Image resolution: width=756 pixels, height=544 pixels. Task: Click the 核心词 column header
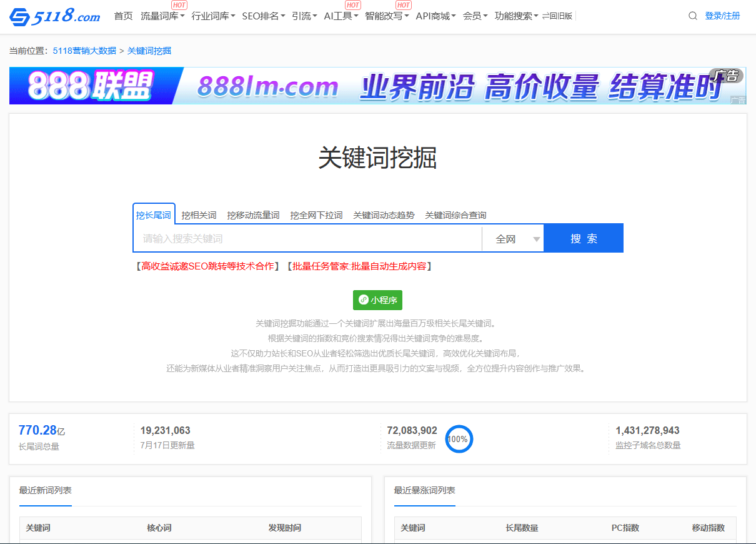pyautogui.click(x=159, y=528)
